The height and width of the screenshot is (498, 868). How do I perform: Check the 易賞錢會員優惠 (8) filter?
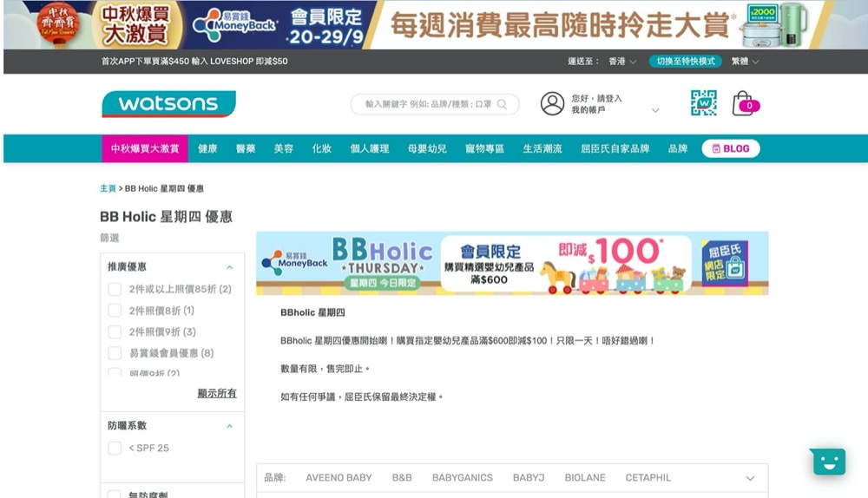pyautogui.click(x=115, y=353)
